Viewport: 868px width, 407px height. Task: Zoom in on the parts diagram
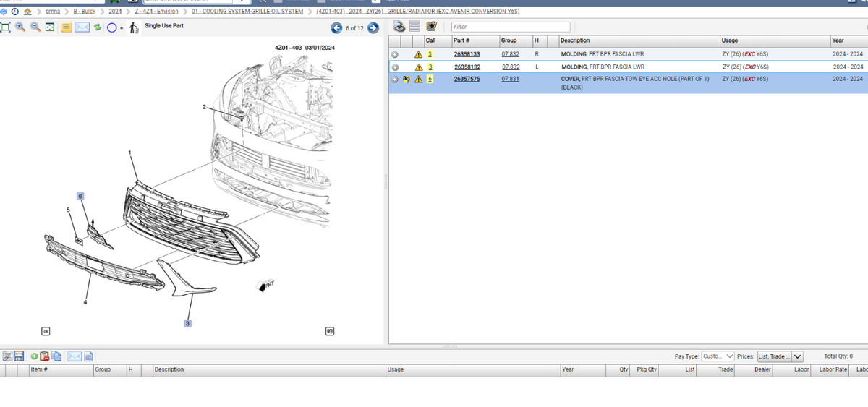coord(20,27)
